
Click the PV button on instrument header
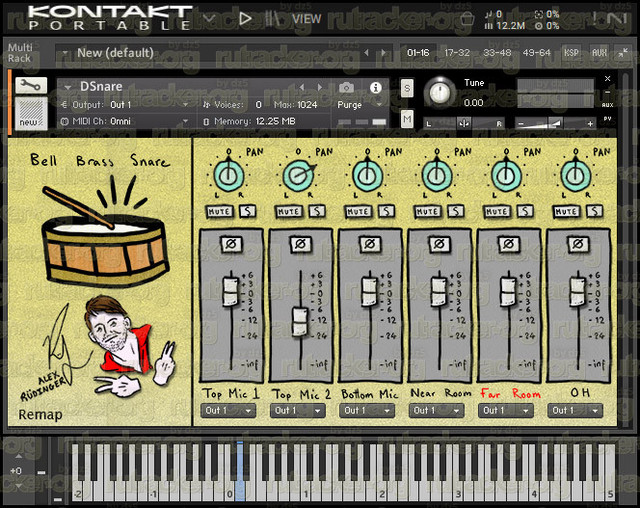607,119
